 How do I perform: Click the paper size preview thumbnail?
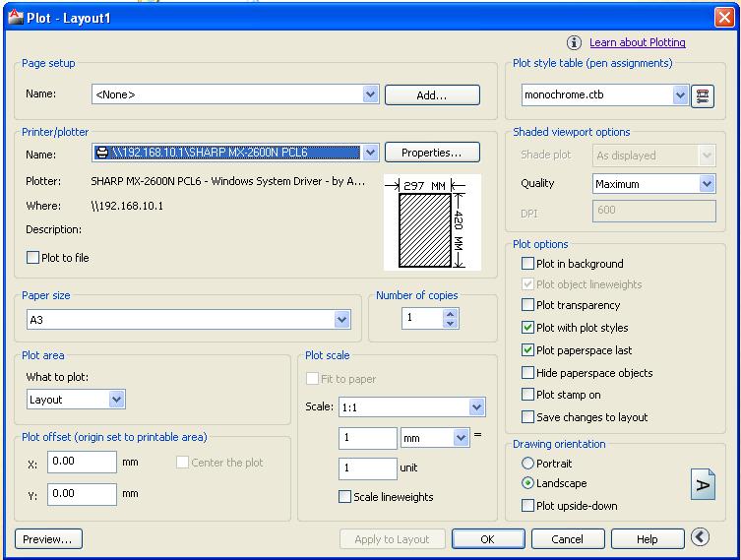coord(432,222)
